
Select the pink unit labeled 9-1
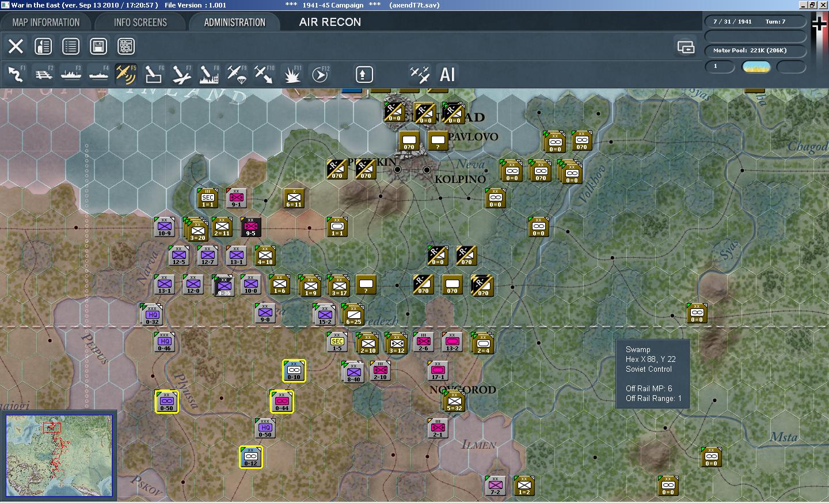click(237, 197)
